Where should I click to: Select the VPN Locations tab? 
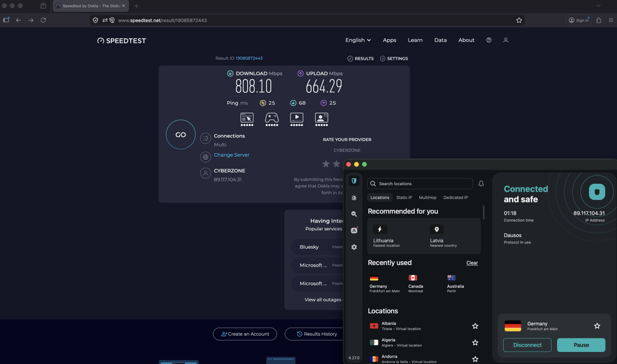click(380, 198)
